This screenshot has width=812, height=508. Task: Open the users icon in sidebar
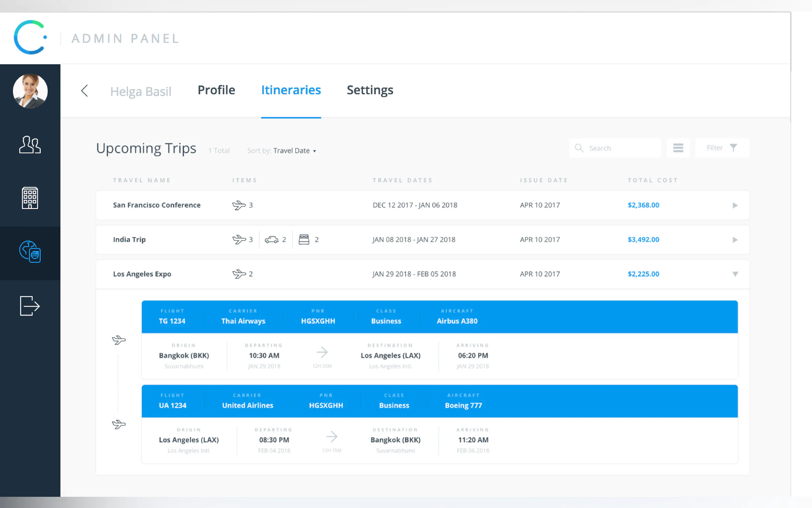30,145
